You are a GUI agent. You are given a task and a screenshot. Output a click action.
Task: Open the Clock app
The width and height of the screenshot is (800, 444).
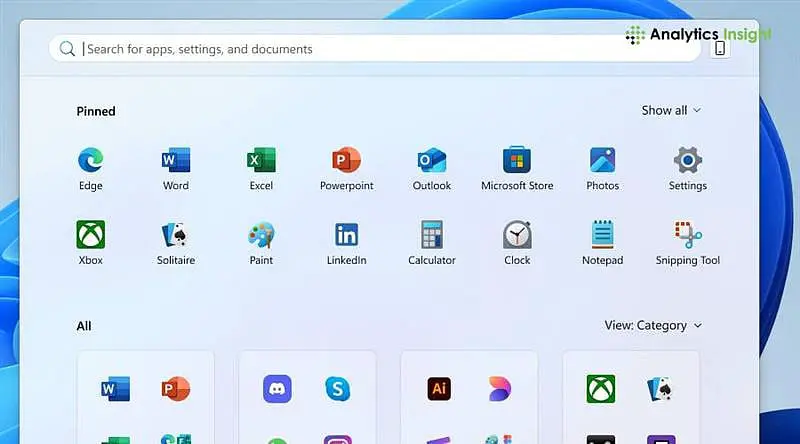[x=517, y=235]
